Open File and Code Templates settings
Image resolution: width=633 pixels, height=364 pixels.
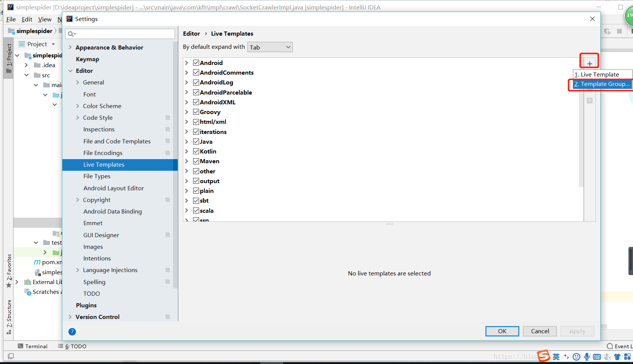point(117,141)
